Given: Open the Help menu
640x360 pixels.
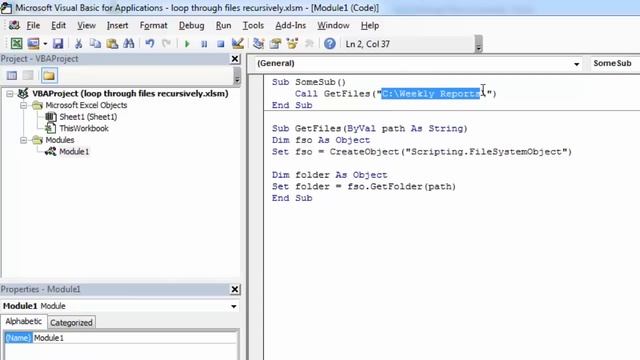Looking at the screenshot, I should 370,25.
